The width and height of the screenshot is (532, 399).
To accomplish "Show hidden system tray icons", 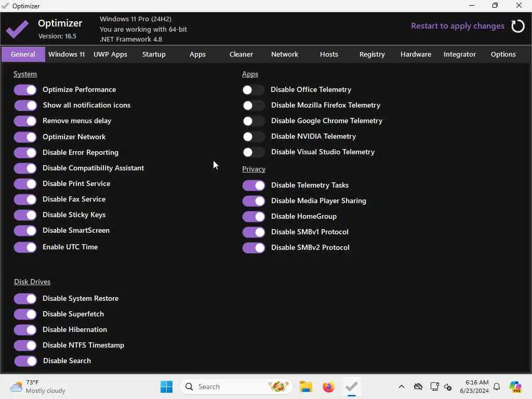I will coord(402,387).
